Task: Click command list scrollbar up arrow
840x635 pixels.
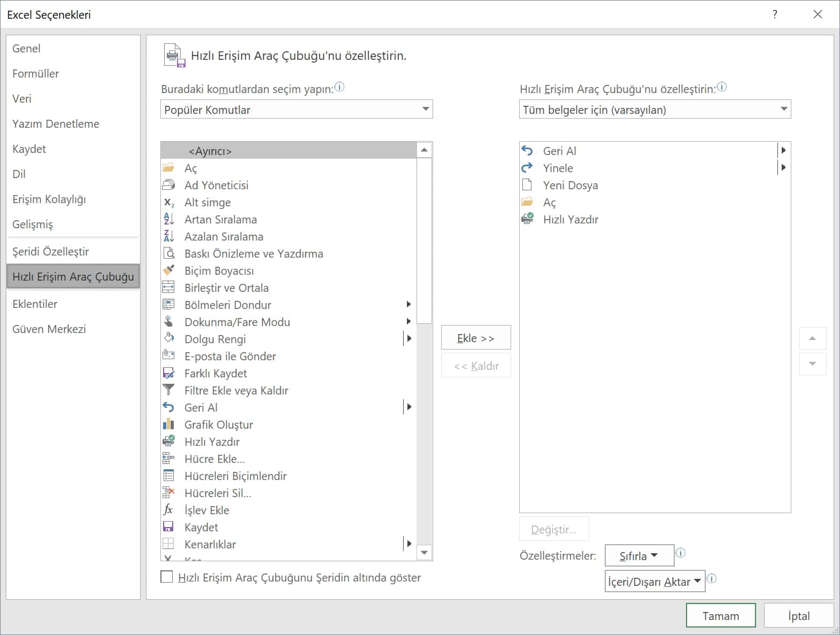Action: point(424,150)
